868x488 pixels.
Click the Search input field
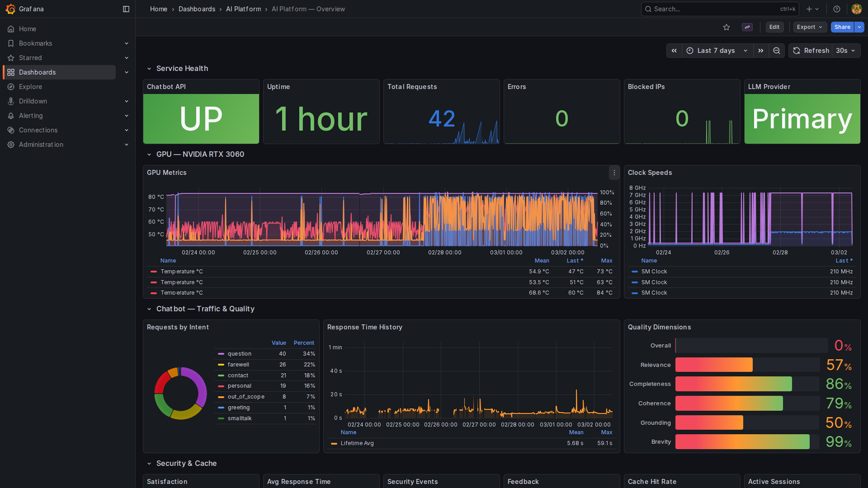point(714,9)
